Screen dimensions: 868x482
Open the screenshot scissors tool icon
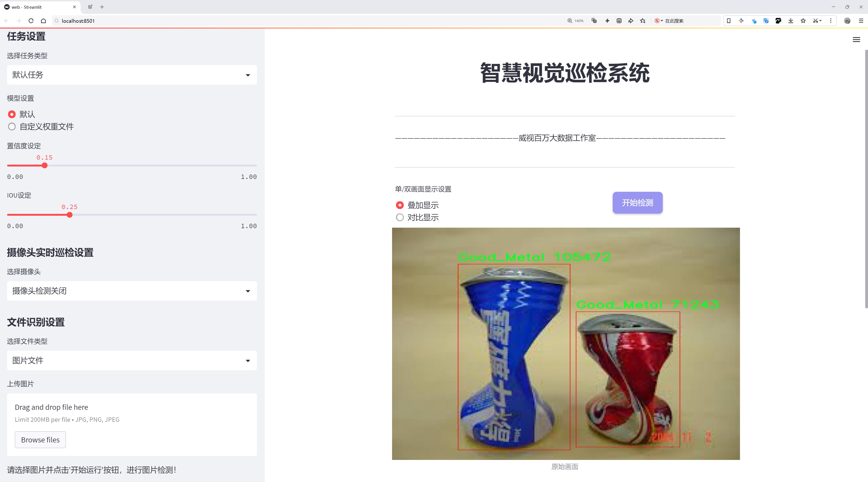click(x=815, y=21)
